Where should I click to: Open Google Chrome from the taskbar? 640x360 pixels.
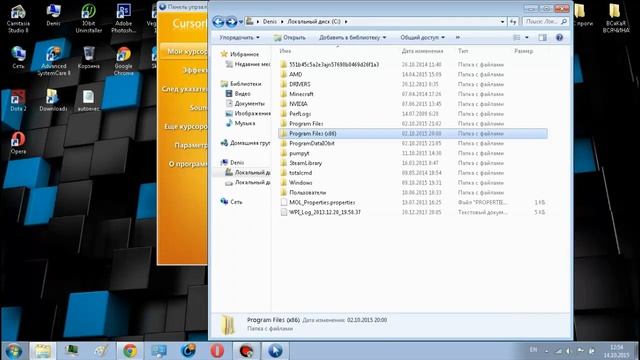tap(130, 351)
